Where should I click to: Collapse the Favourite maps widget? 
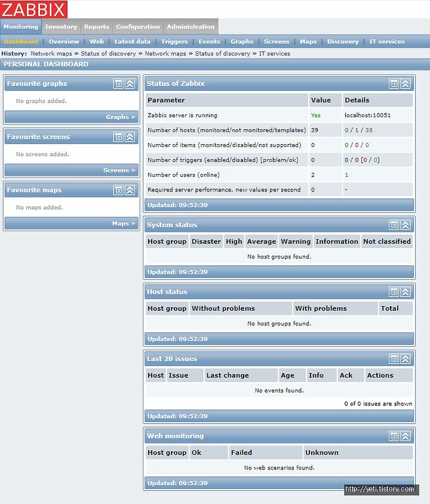pos(130,190)
